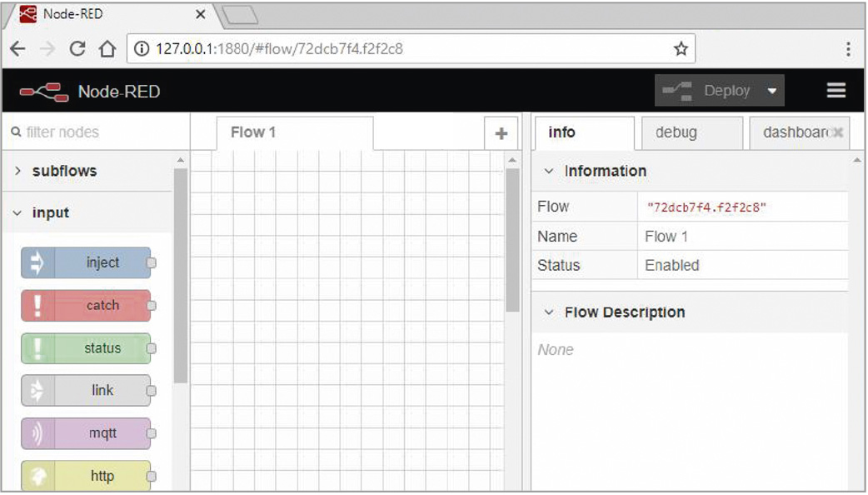Click the filter nodes magnifier icon
This screenshot has width=868, height=495.
coord(16,132)
